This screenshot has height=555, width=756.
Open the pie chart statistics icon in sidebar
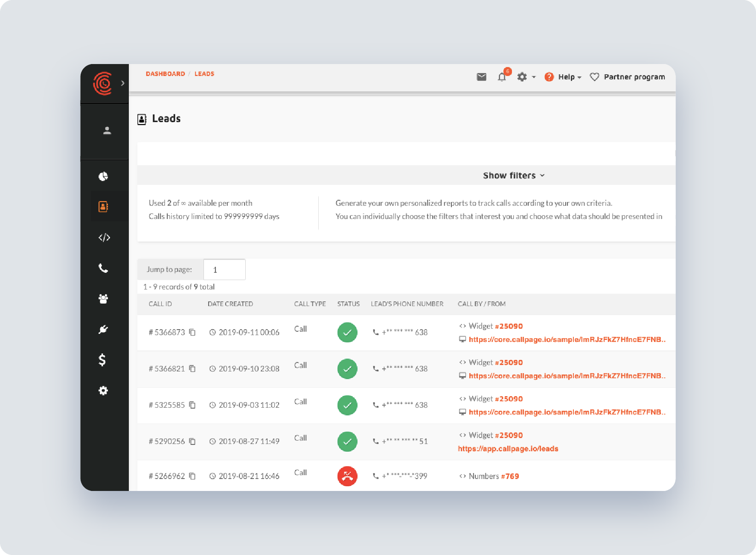(103, 176)
